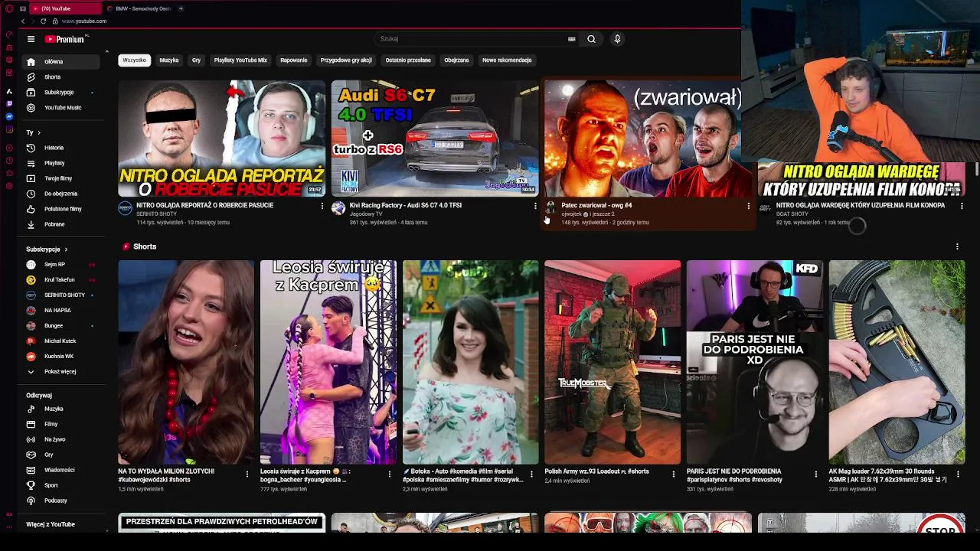
Task: Open options menu for Robercie Pasucie video
Action: coord(322,206)
